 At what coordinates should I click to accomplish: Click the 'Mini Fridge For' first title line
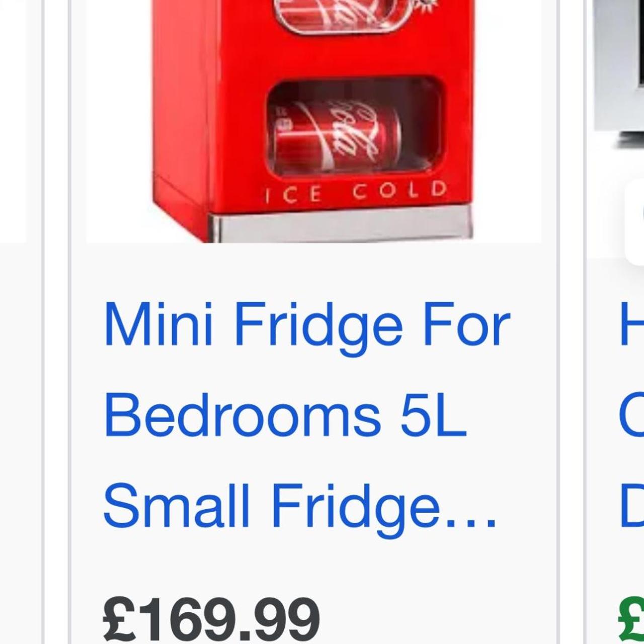(306, 325)
